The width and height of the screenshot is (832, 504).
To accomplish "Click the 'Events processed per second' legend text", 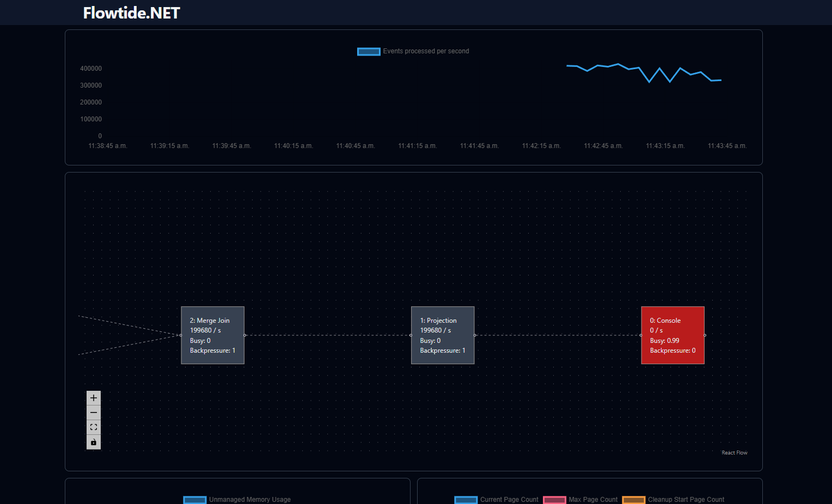I will tap(426, 51).
